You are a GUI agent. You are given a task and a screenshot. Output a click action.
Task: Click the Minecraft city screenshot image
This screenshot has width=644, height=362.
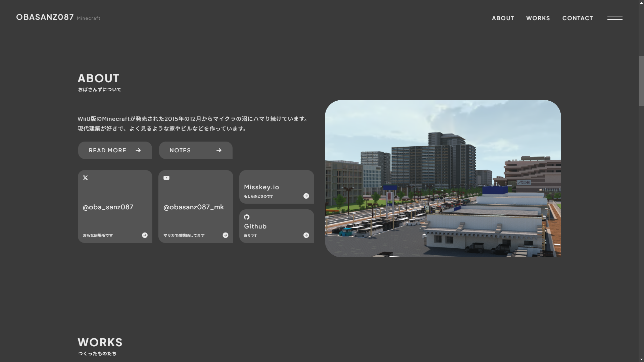pyautogui.click(x=443, y=178)
